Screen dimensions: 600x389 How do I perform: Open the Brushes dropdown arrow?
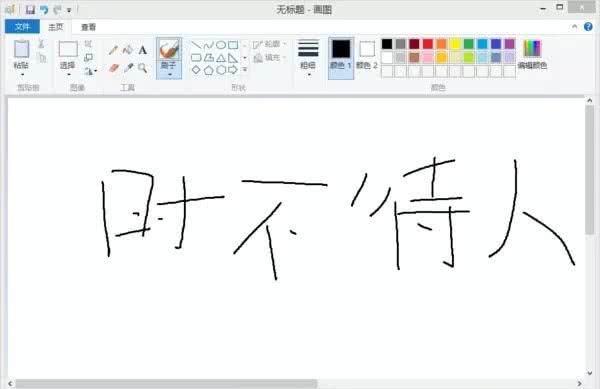[169, 75]
